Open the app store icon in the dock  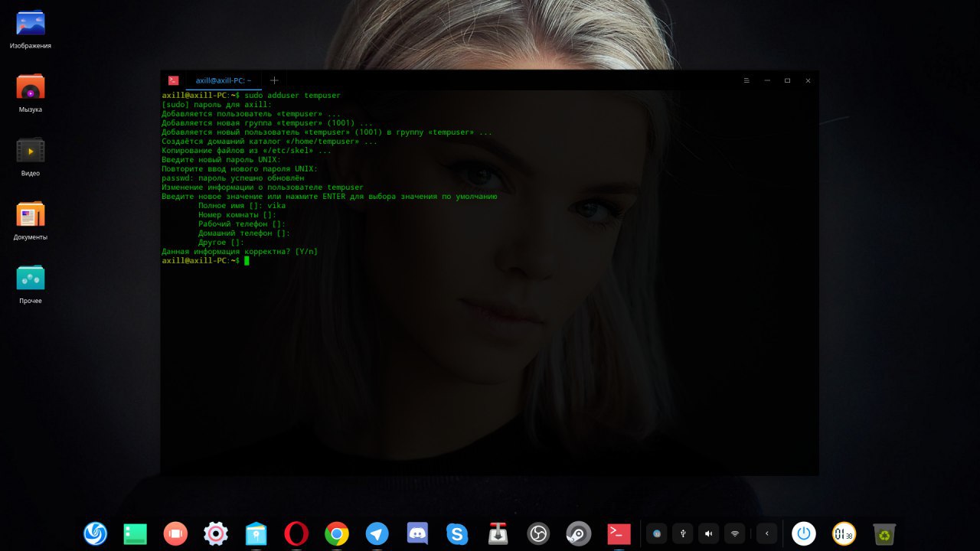[256, 533]
